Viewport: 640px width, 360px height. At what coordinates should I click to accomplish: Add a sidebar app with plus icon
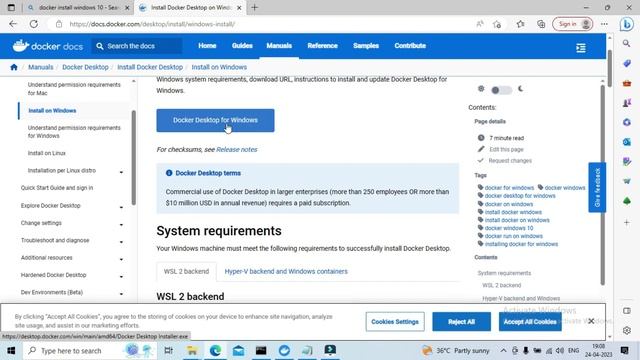tap(627, 222)
